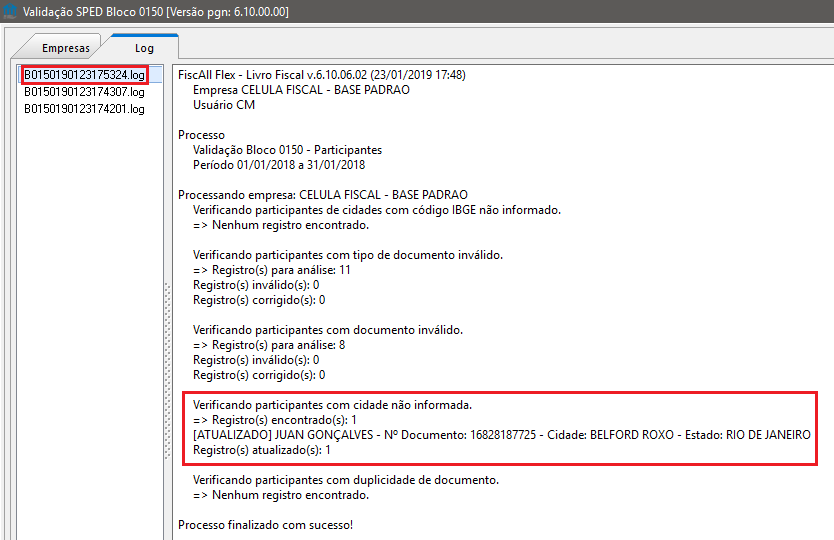Click 'Processo finalizado com sucesso!' line
The width and height of the screenshot is (834, 540).
click(265, 525)
